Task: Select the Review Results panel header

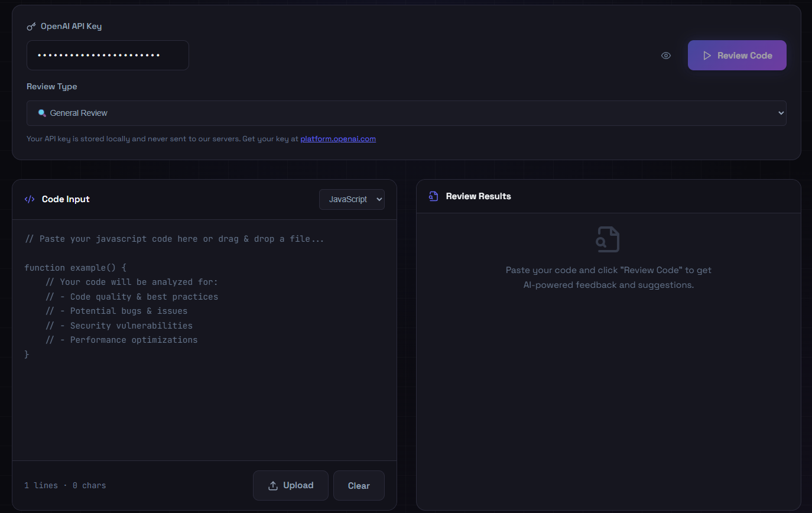Action: click(479, 196)
